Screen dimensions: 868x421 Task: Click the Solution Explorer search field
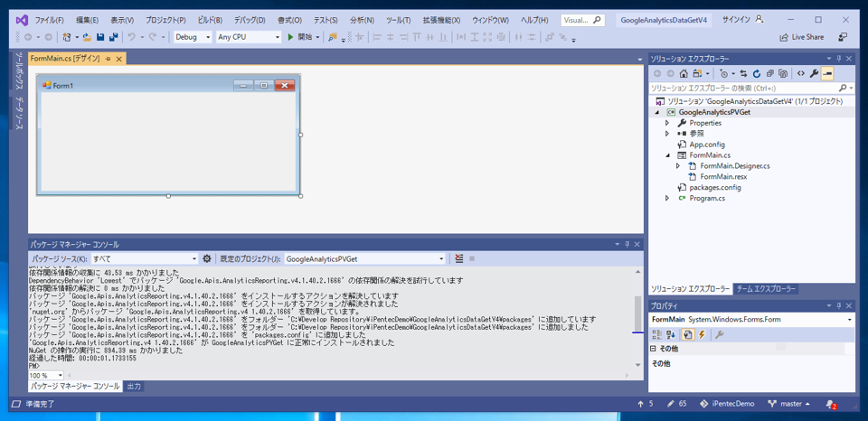click(x=743, y=88)
